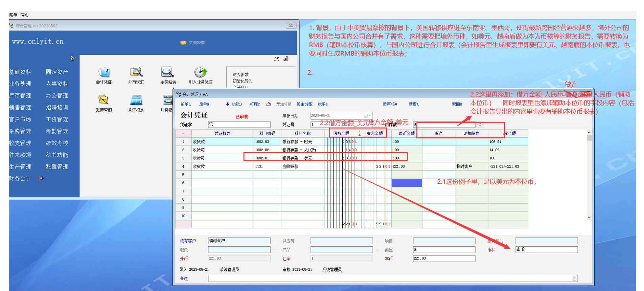
Task: Open the 账簿查询 icon
Action: pyautogui.click(x=103, y=100)
